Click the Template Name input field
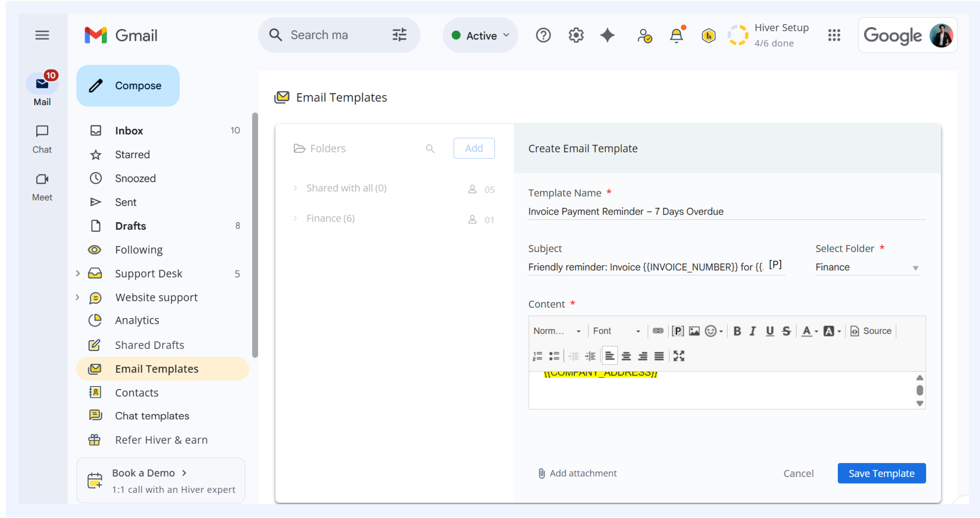980x518 pixels. pyautogui.click(x=727, y=212)
